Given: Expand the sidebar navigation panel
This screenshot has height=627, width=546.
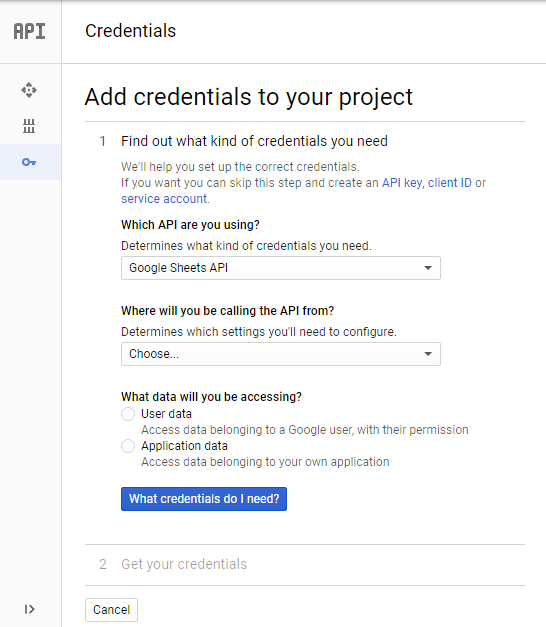Looking at the screenshot, I should tap(29, 609).
